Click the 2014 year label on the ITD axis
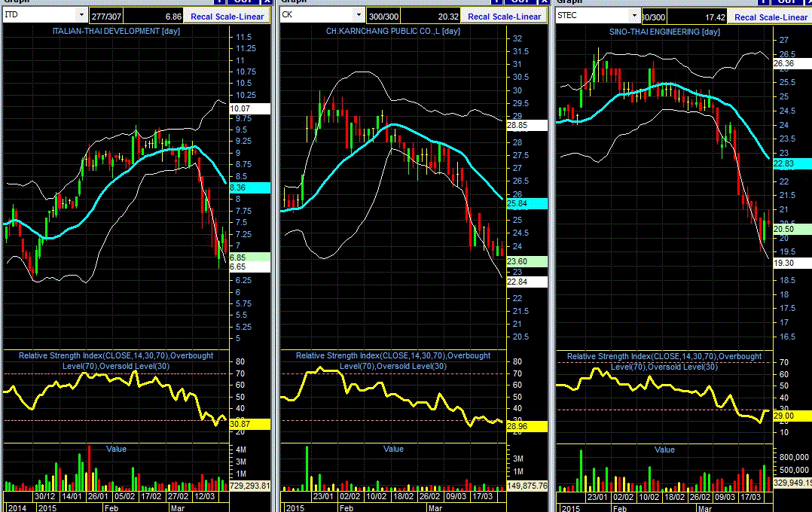Viewport: 812px width, 512px height. coord(17,507)
